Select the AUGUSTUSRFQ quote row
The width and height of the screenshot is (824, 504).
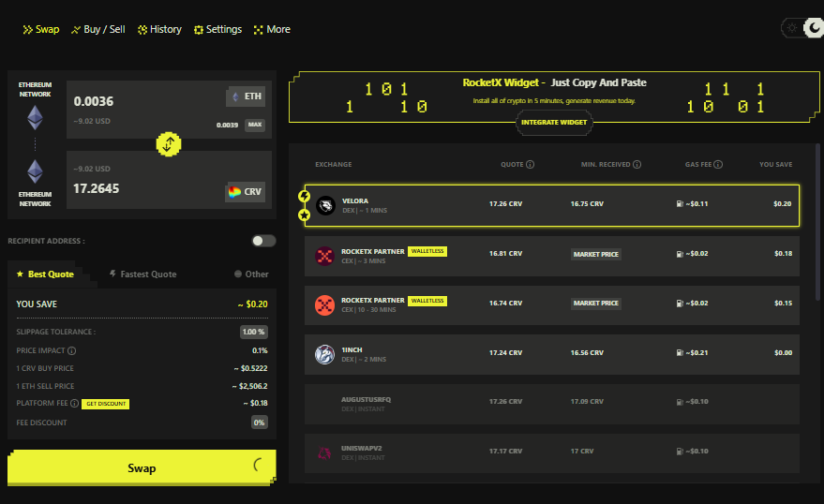552,405
